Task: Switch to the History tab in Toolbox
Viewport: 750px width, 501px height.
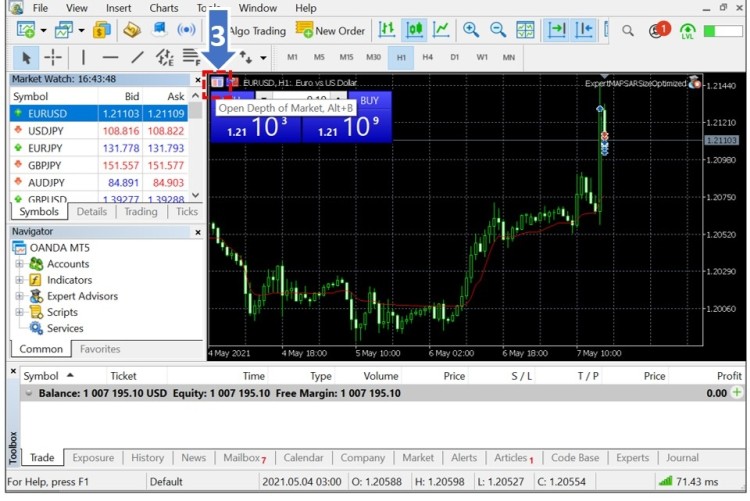Action: pyautogui.click(x=147, y=458)
